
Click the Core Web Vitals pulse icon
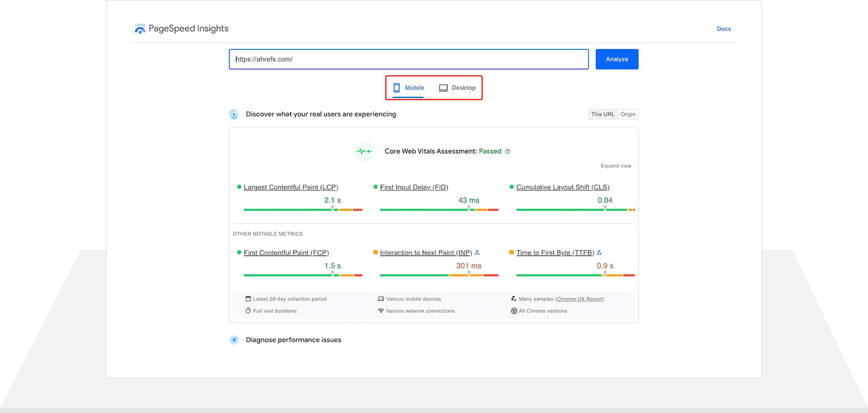[x=364, y=151]
